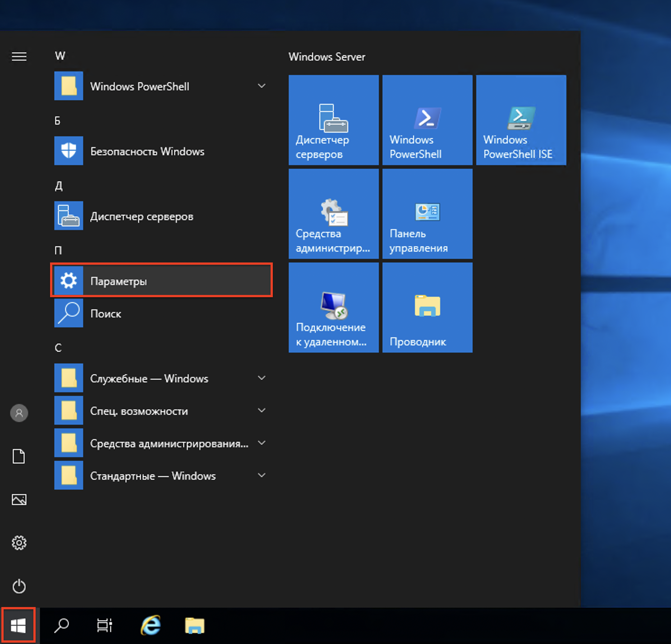Expand Средства администрирования chevron in app list
Screen dimensions: 671x644
262,443
